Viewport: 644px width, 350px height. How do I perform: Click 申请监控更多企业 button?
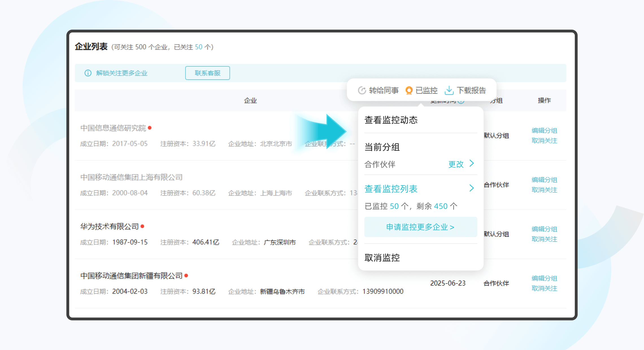coord(421,227)
